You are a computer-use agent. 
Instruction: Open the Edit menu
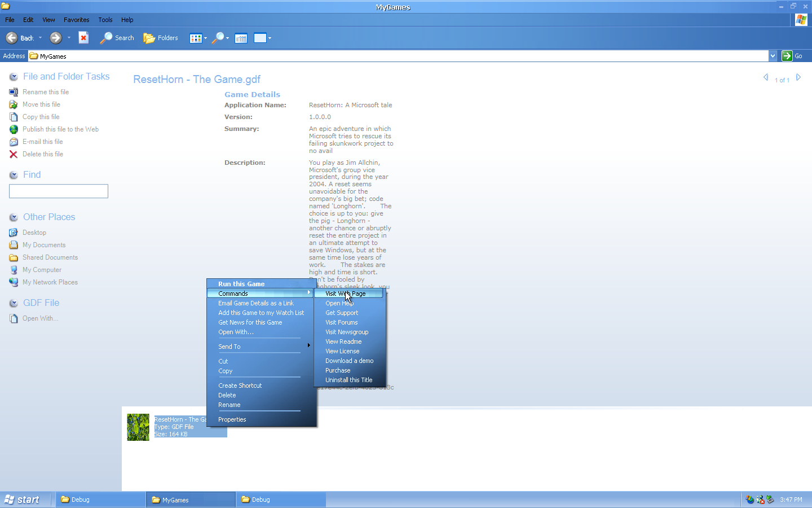point(28,20)
